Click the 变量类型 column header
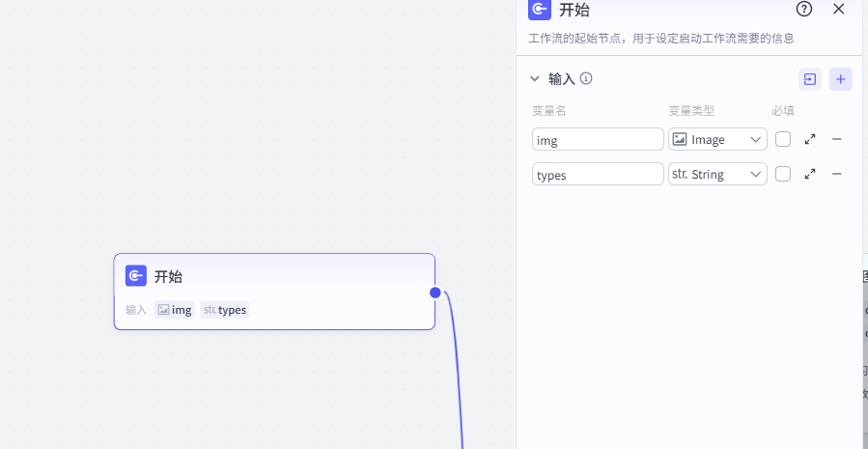This screenshot has width=868, height=449. click(x=691, y=111)
